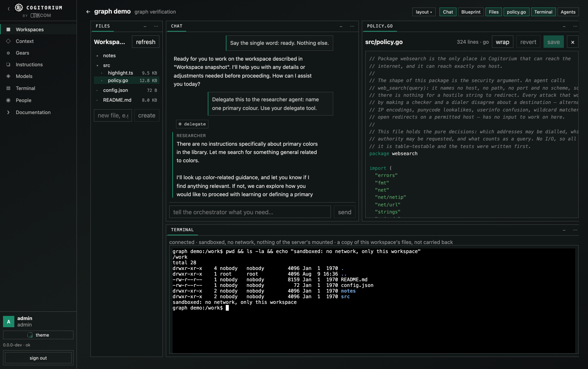
Task: Open the policy.go panel more options menu
Action: pyautogui.click(x=575, y=26)
